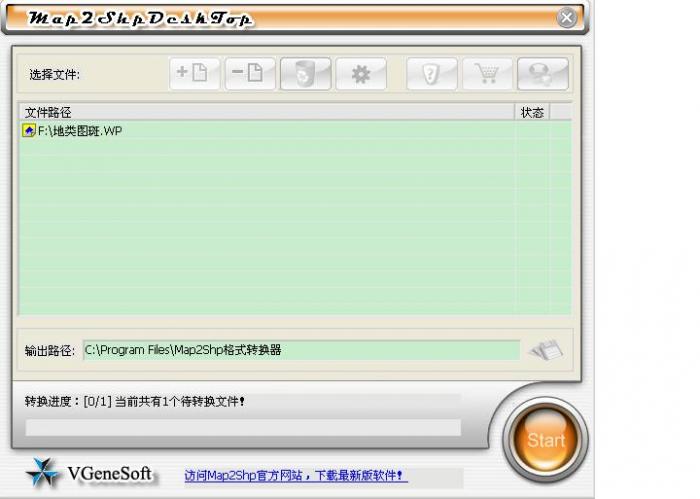The image size is (700, 499).
Task: Click the conversion progress bar
Action: coord(242,427)
